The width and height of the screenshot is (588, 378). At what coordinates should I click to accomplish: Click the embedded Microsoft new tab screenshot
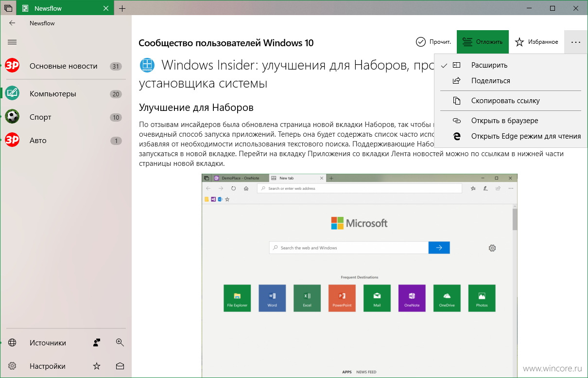(x=360, y=275)
